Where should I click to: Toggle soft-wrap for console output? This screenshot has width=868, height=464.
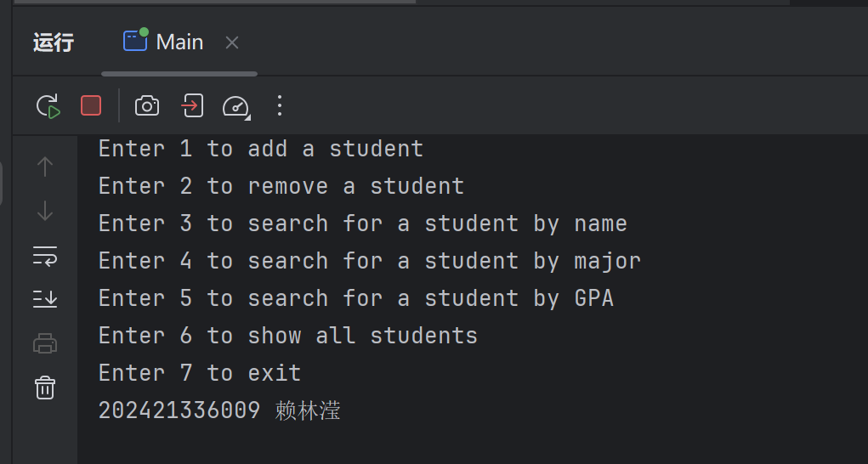(x=45, y=255)
